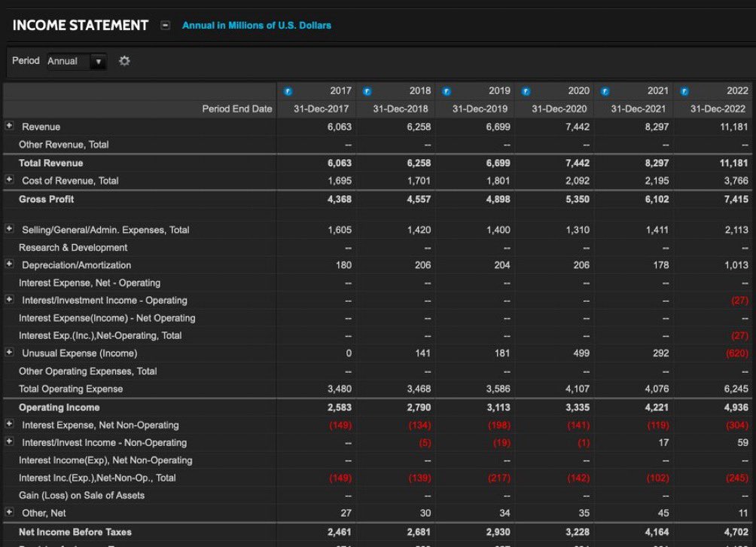756x547 pixels.
Task: Click Interest/Invest Income Non-Operating 2022 value 59
Action: tap(742, 443)
